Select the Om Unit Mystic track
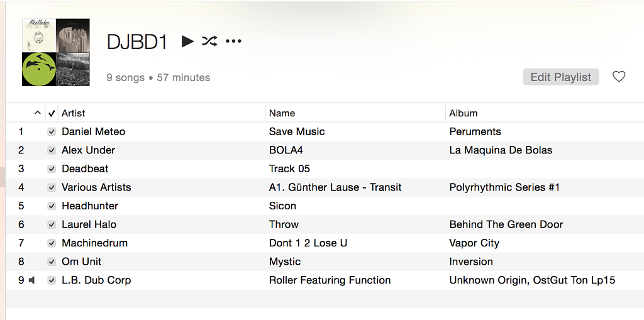 325,262
